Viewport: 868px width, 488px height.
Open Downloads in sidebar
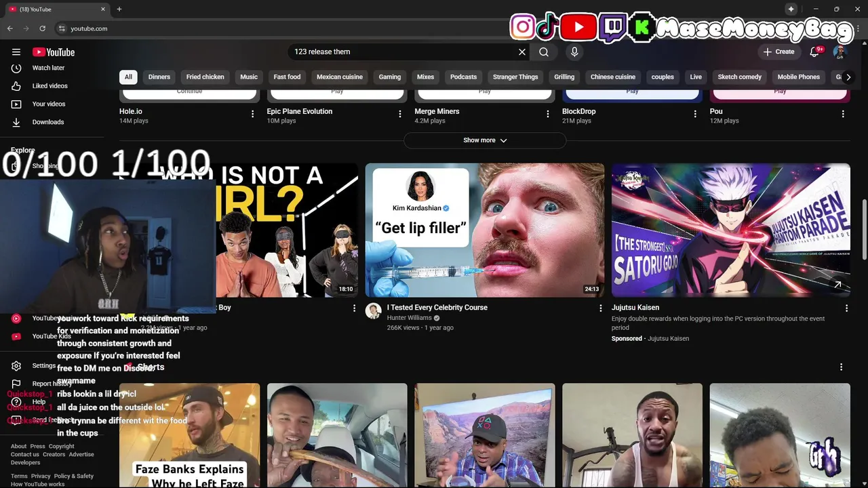coord(47,122)
